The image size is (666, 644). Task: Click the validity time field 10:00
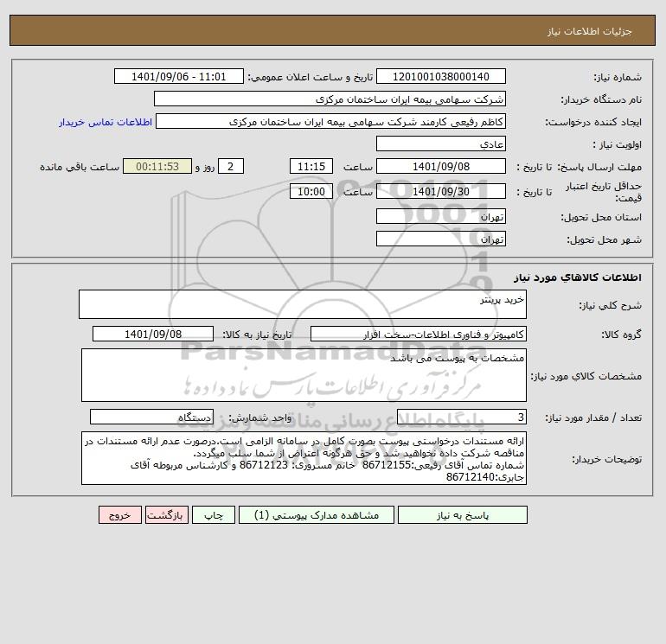[311, 191]
